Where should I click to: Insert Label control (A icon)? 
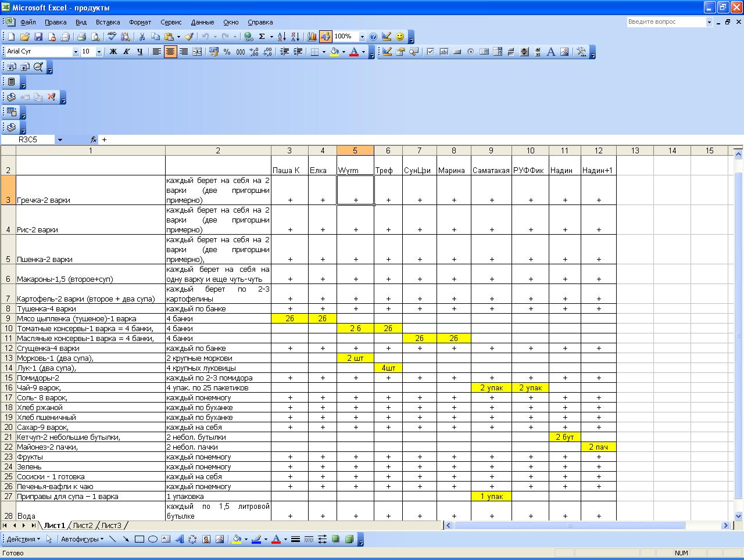551,52
